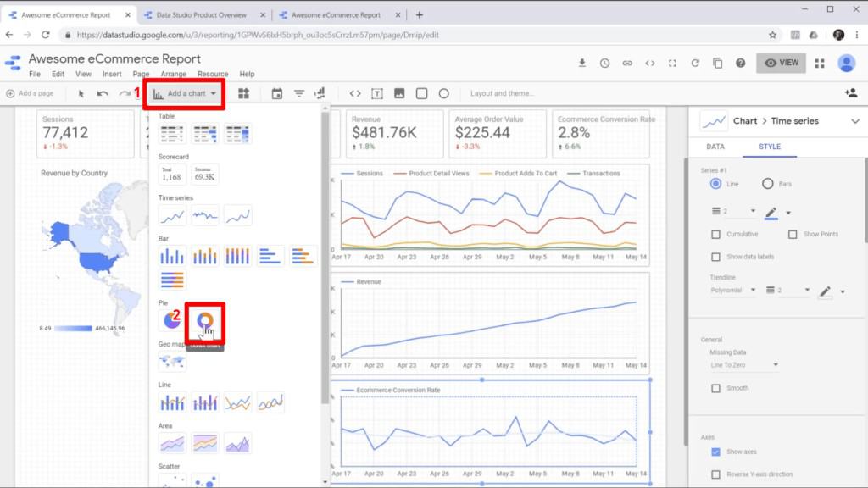Open the Arrange menu

coord(173,75)
